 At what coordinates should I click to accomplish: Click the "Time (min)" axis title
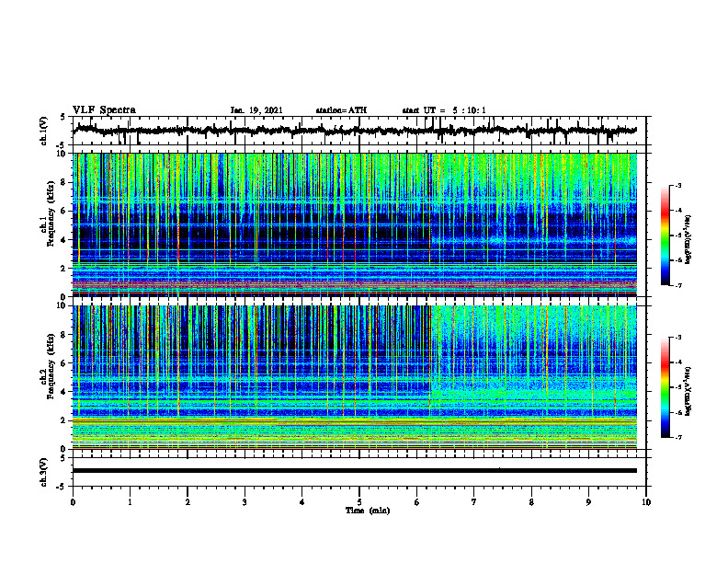[x=368, y=511]
